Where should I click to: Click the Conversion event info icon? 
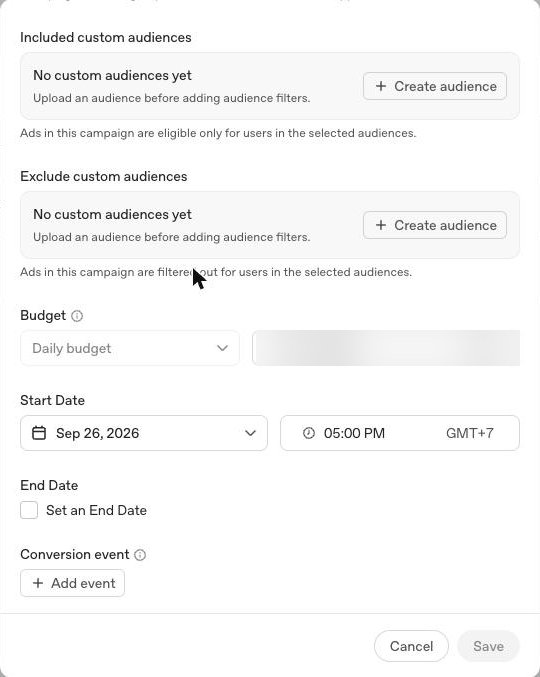(140, 555)
